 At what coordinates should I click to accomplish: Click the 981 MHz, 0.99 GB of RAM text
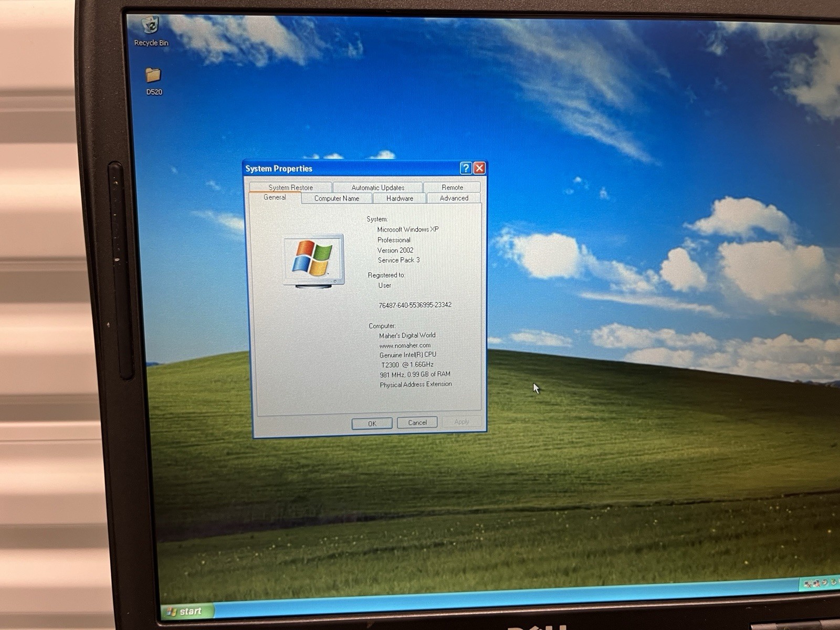pyautogui.click(x=415, y=374)
